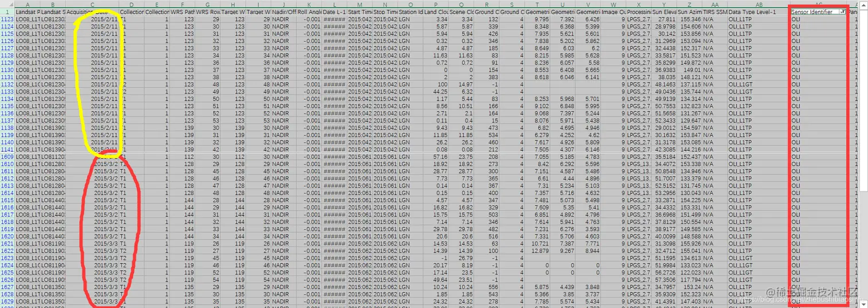Select row header 1609
The height and width of the screenshot is (308, 868).
[x=7, y=156]
